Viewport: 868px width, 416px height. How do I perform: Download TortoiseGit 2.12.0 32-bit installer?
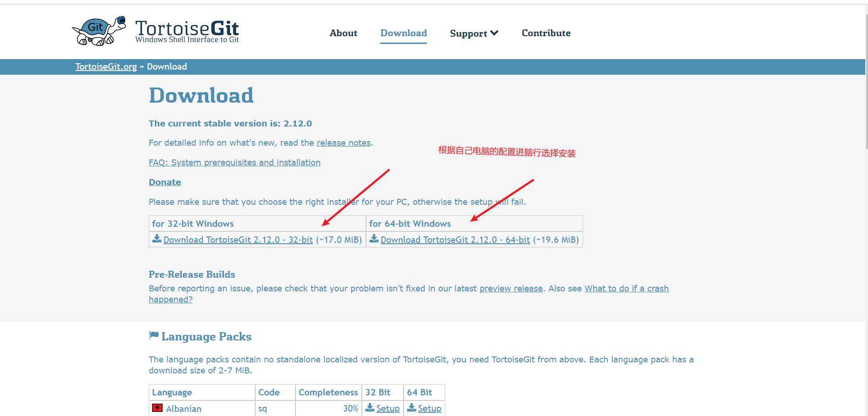[238, 240]
